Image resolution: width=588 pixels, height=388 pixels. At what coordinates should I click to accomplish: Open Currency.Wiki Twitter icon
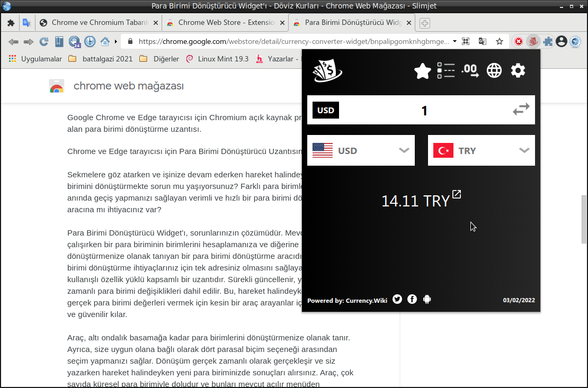[x=397, y=299]
